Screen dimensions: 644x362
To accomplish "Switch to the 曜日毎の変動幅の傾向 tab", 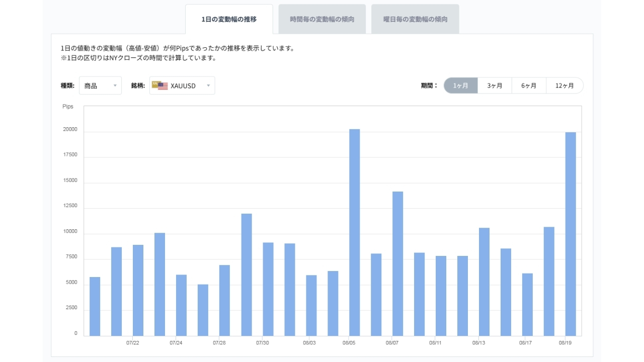I will coord(415,20).
